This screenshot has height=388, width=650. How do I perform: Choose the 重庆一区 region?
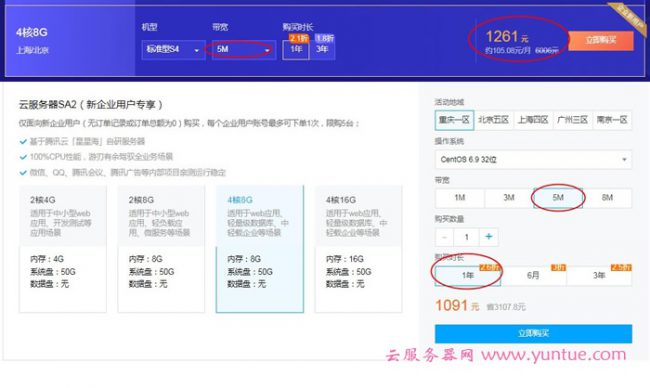tap(454, 120)
